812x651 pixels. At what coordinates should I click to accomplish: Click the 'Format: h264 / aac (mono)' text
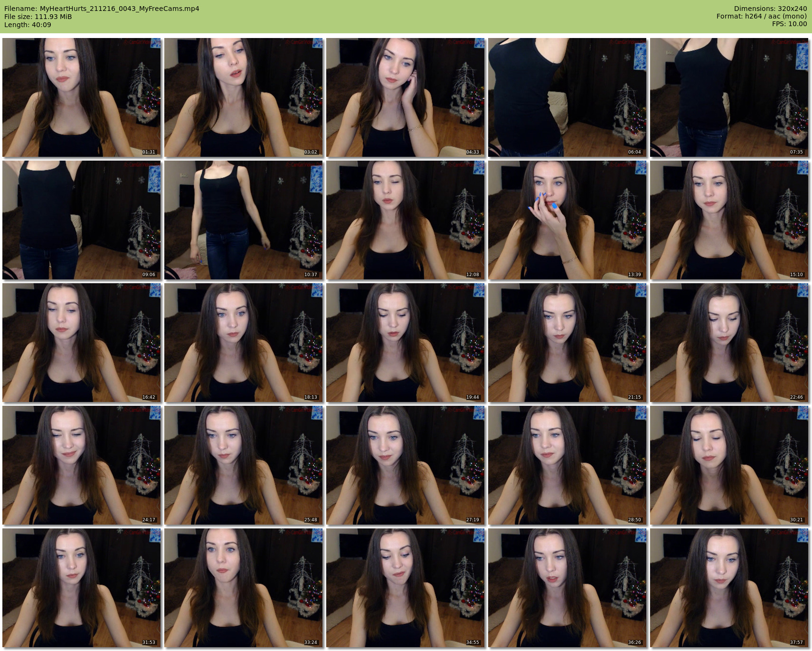pos(762,16)
